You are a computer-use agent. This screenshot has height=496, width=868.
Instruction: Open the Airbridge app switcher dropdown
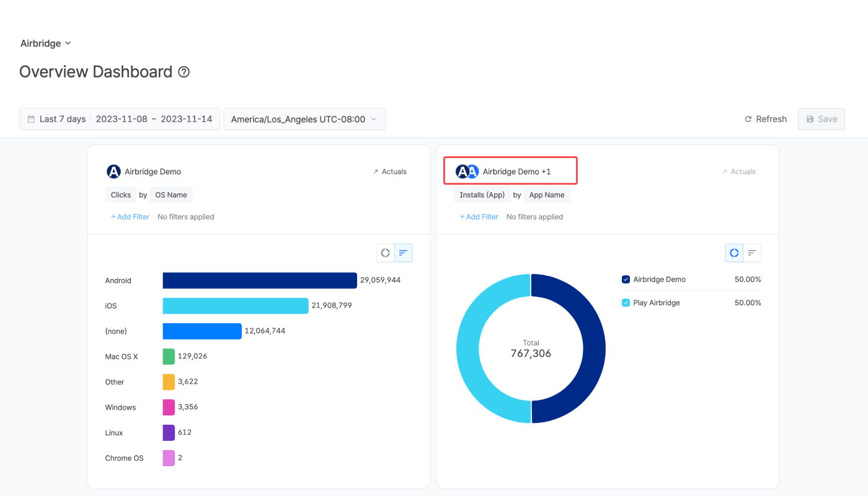pyautogui.click(x=45, y=43)
